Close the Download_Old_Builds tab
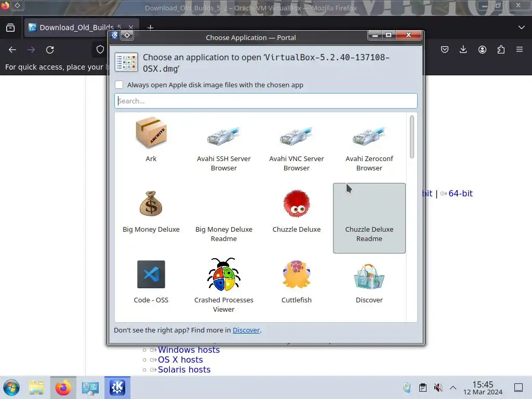 130,28
